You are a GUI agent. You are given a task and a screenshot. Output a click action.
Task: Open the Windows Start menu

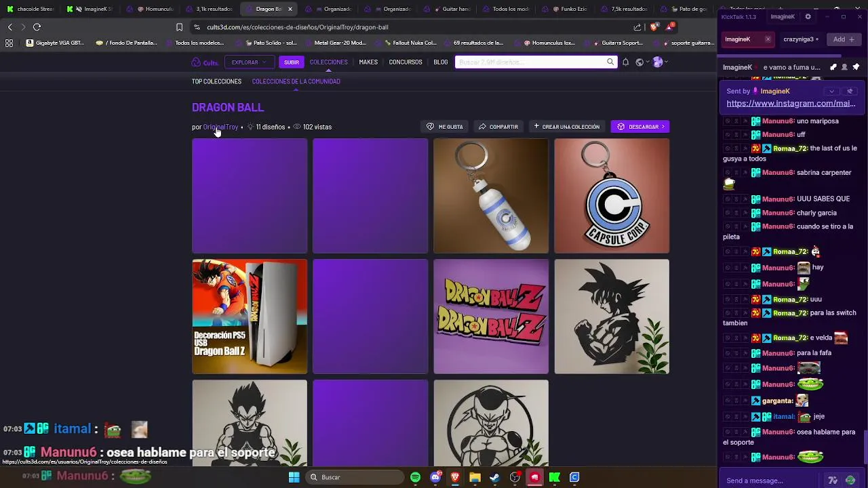[294, 477]
